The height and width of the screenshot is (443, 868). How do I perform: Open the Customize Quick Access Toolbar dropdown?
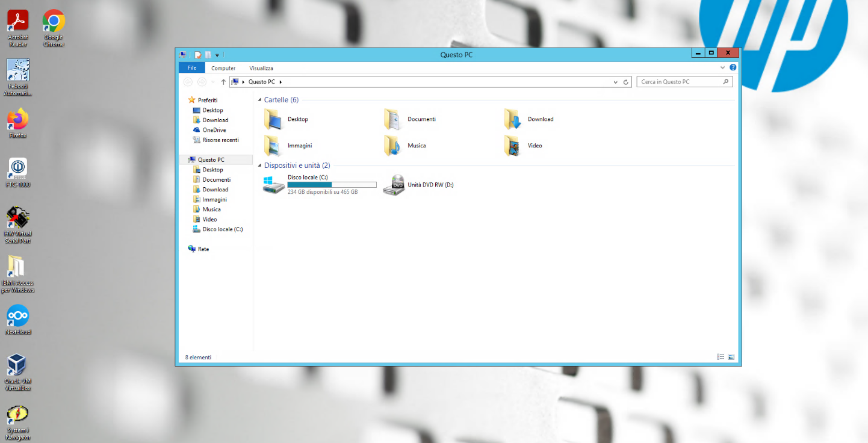point(217,55)
